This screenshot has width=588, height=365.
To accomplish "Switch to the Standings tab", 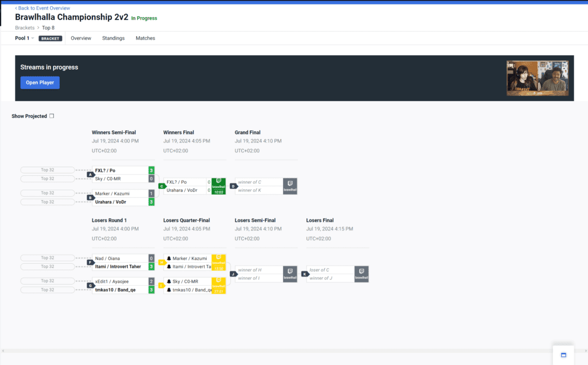I will pyautogui.click(x=113, y=38).
